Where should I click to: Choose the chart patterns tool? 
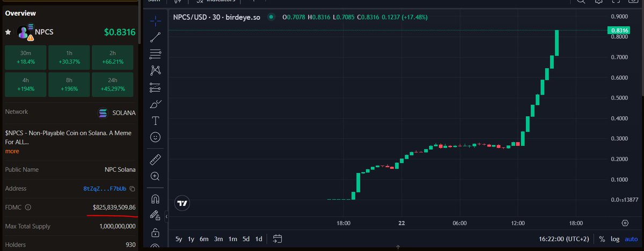tap(155, 70)
